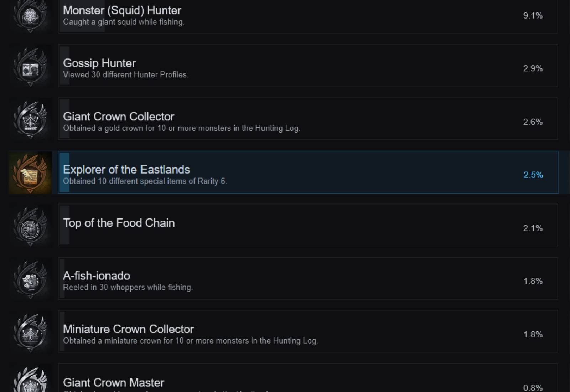This screenshot has height=392, width=570.
Task: Select the Miniature Crown Collector icon
Action: 30,332
